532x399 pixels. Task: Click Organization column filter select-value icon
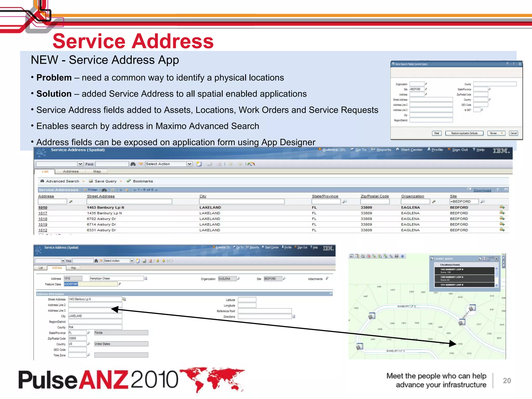pos(434,202)
